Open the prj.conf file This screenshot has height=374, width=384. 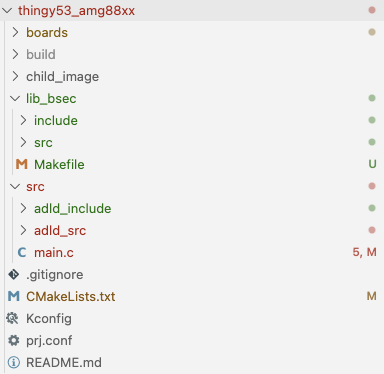click(49, 341)
